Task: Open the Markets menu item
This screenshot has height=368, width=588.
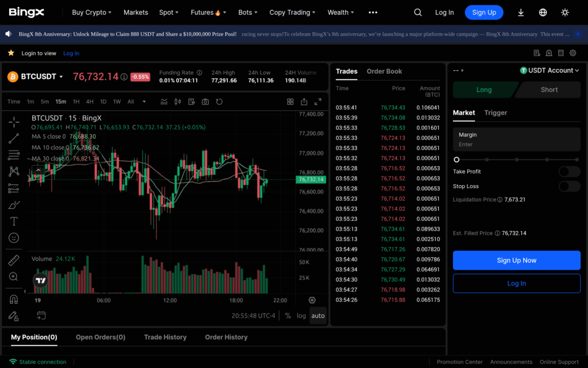Action: click(136, 13)
